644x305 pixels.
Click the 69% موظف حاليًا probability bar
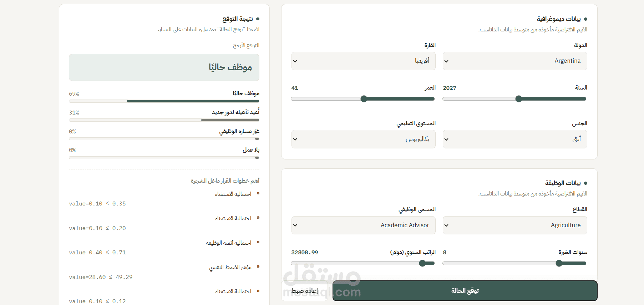click(164, 101)
